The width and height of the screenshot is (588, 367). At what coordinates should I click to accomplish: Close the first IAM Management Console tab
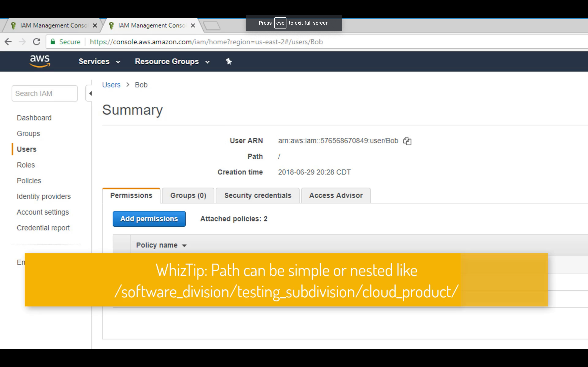[95, 26]
